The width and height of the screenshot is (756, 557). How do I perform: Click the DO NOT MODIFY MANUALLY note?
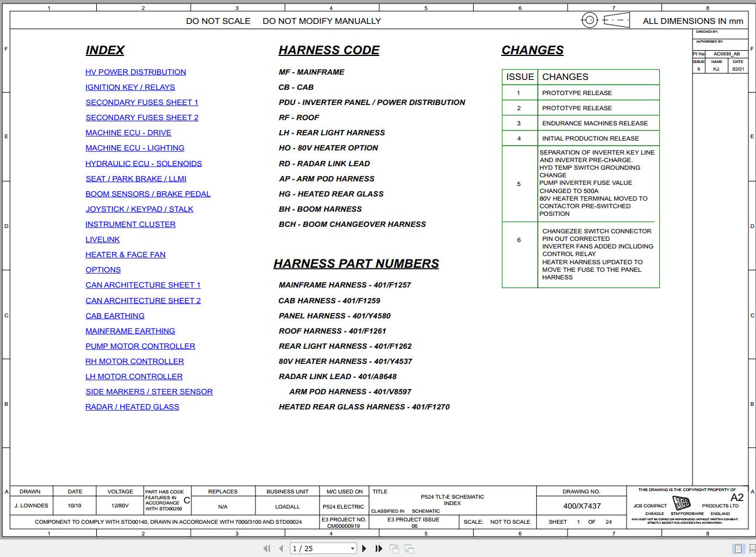(x=321, y=21)
